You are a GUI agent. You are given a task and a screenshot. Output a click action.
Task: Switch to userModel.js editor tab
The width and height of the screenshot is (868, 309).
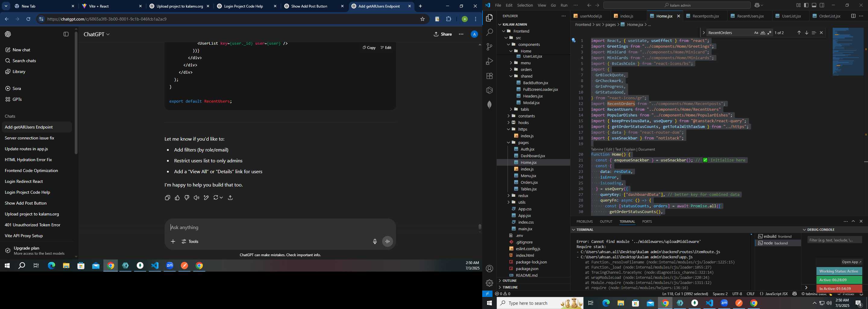tap(591, 16)
